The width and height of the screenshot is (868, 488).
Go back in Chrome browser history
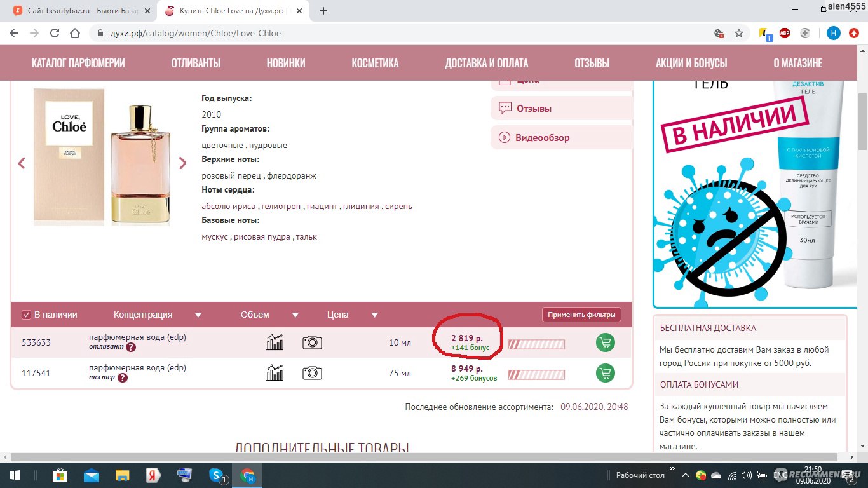point(14,33)
